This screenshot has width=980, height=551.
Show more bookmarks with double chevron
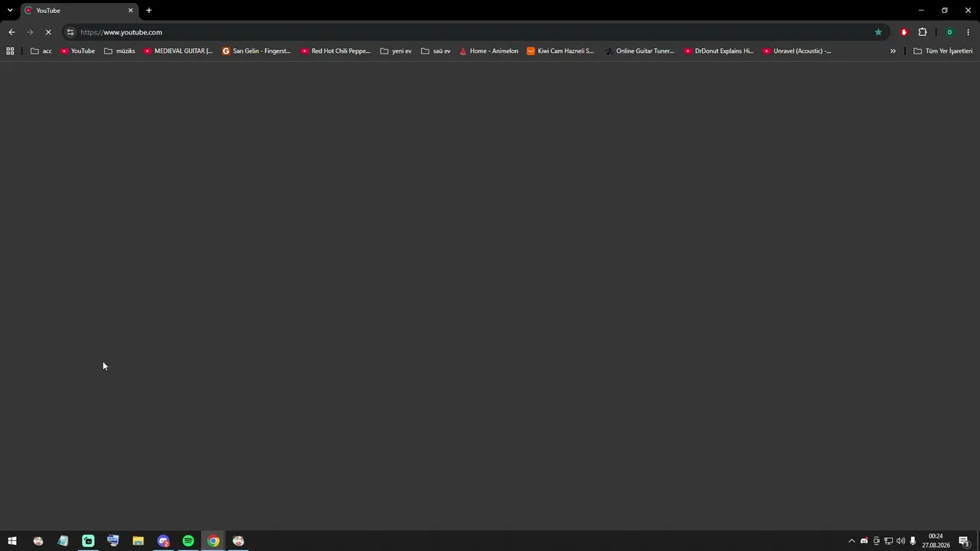(x=893, y=51)
